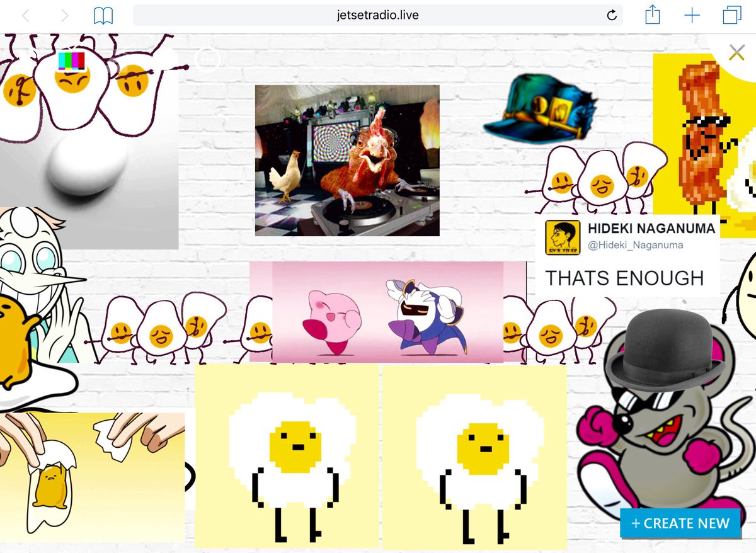Screen dimensions: 756x553
Task: Open the Safari bookmarks book icon
Action: 103,16
